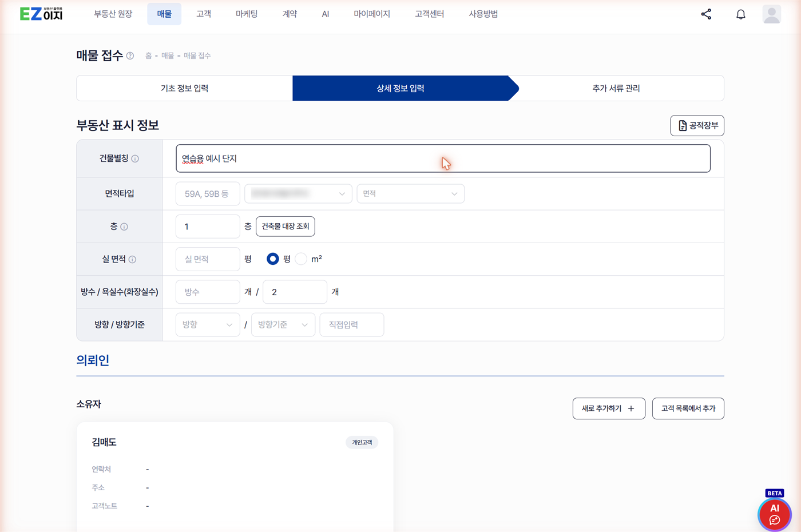Viewport: 801px width, 532px height.
Task: Click the 부동산 표시 정보 heading
Action: click(x=118, y=125)
